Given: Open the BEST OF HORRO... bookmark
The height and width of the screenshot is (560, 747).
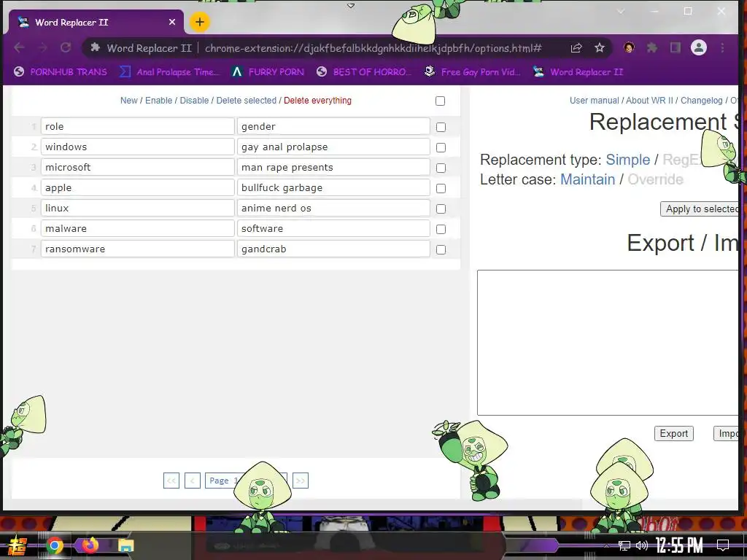Looking at the screenshot, I should point(363,72).
